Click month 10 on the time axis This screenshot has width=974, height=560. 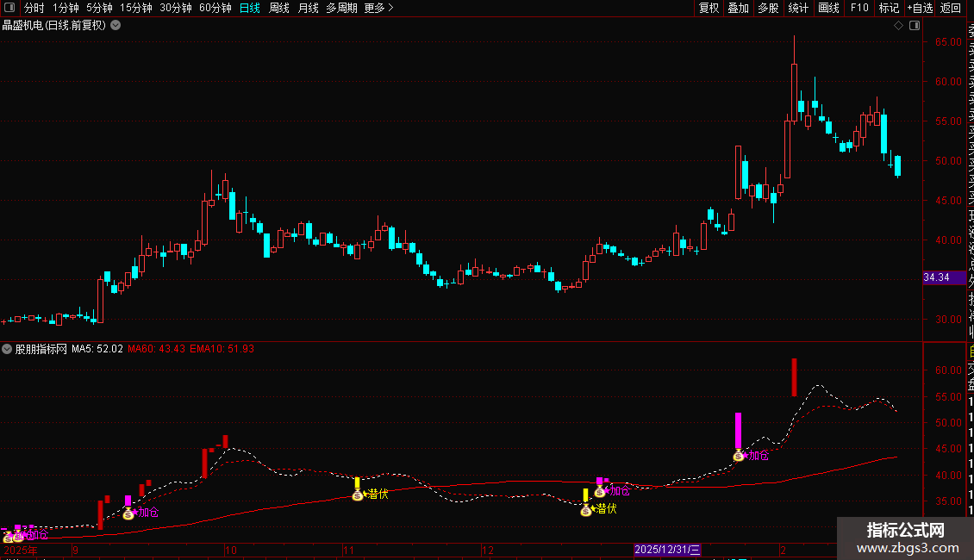coord(230,550)
